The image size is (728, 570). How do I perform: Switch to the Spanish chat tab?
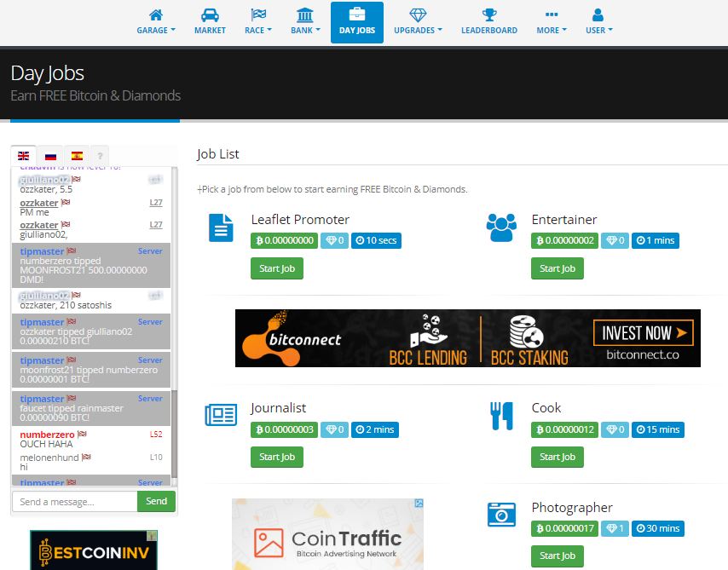click(x=77, y=156)
